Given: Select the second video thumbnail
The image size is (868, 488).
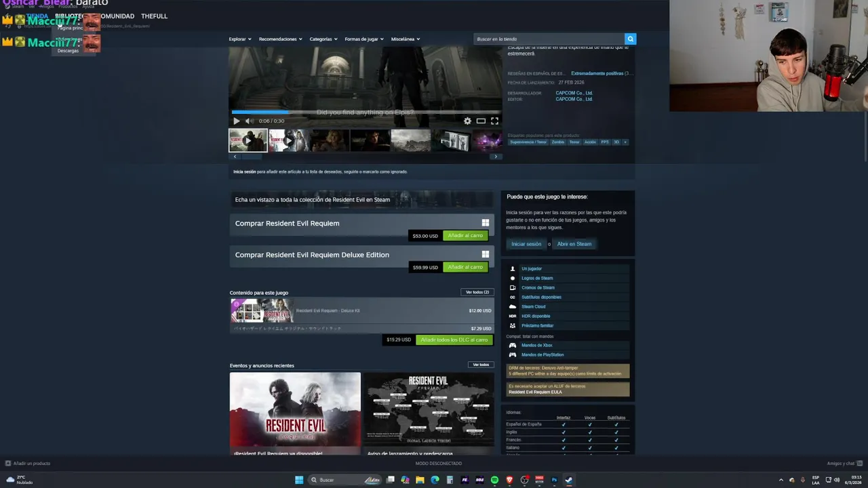Looking at the screenshot, I should (288, 140).
